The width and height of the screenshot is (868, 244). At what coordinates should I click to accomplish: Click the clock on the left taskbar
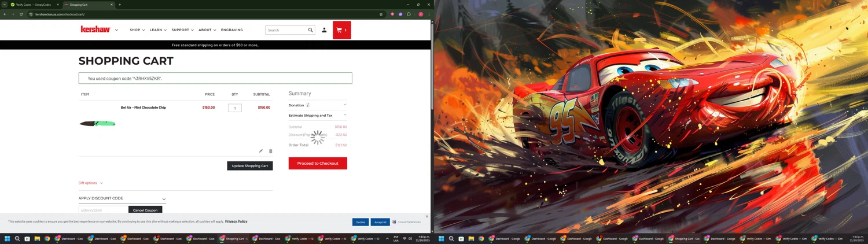coord(424,238)
